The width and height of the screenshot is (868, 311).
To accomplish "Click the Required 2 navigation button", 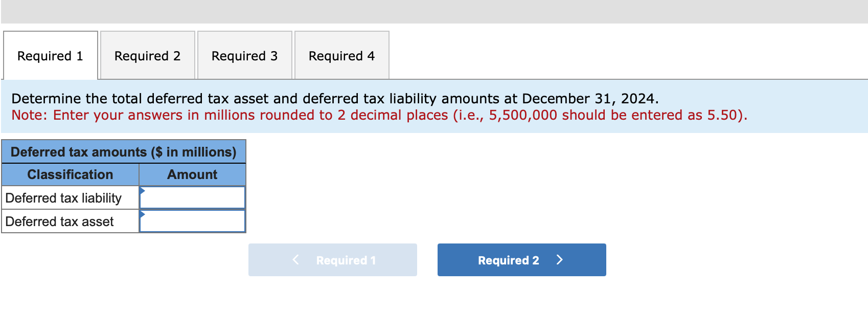I will click(521, 260).
